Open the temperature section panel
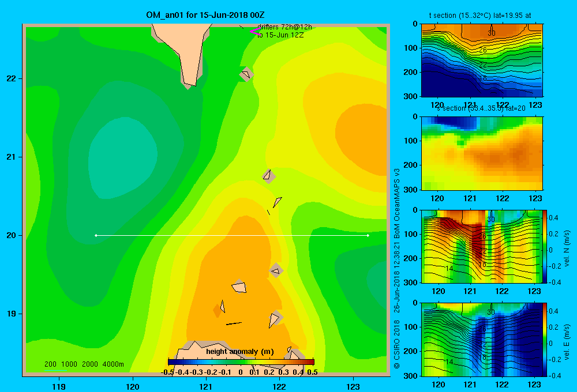 [x=482, y=61]
